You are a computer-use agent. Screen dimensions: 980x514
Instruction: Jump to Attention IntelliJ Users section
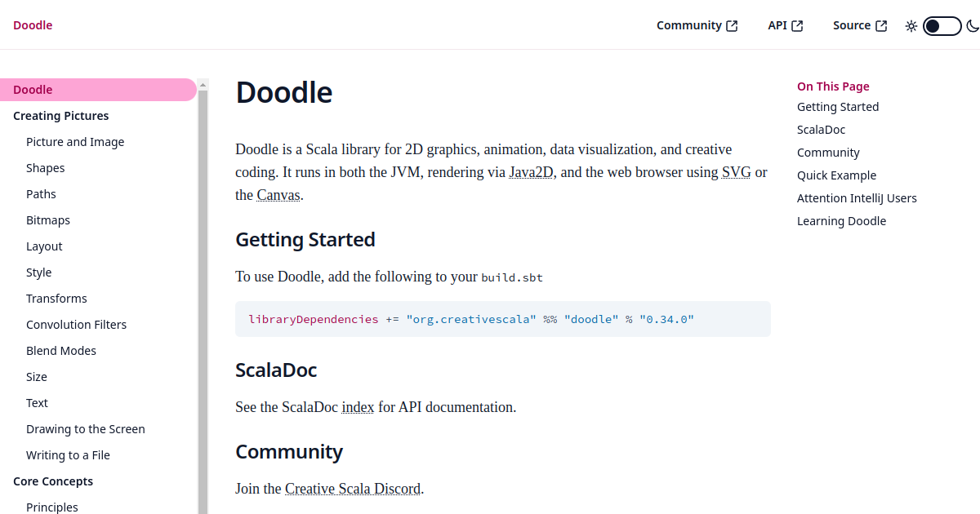pyautogui.click(x=857, y=198)
